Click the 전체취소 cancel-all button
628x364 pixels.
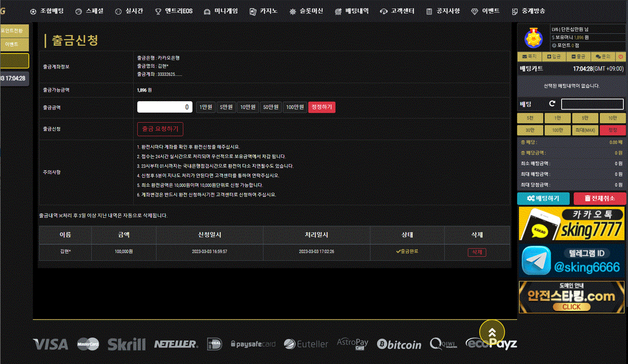pos(600,198)
